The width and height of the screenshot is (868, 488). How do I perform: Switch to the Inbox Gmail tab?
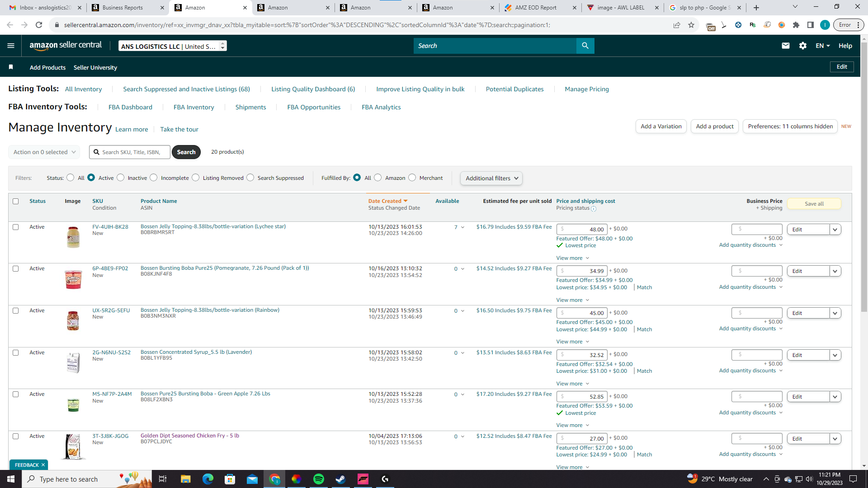pyautogui.click(x=45, y=8)
